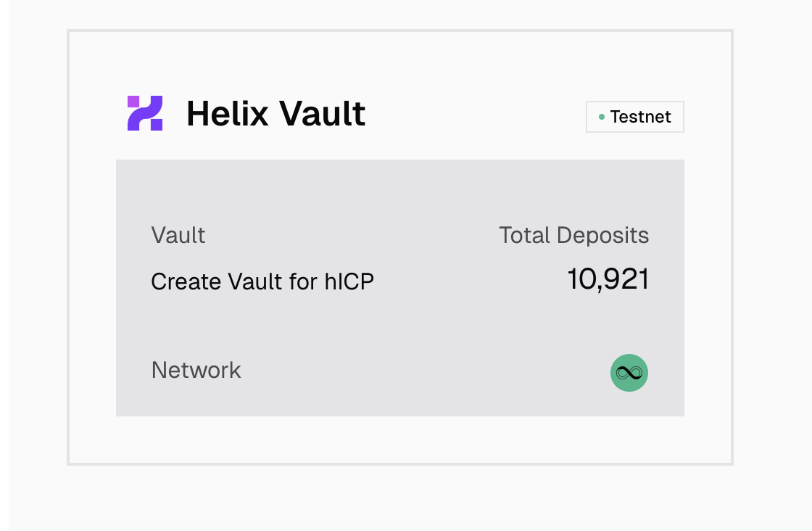Click the Vault column label
The height and width of the screenshot is (531, 812).
pyautogui.click(x=178, y=235)
